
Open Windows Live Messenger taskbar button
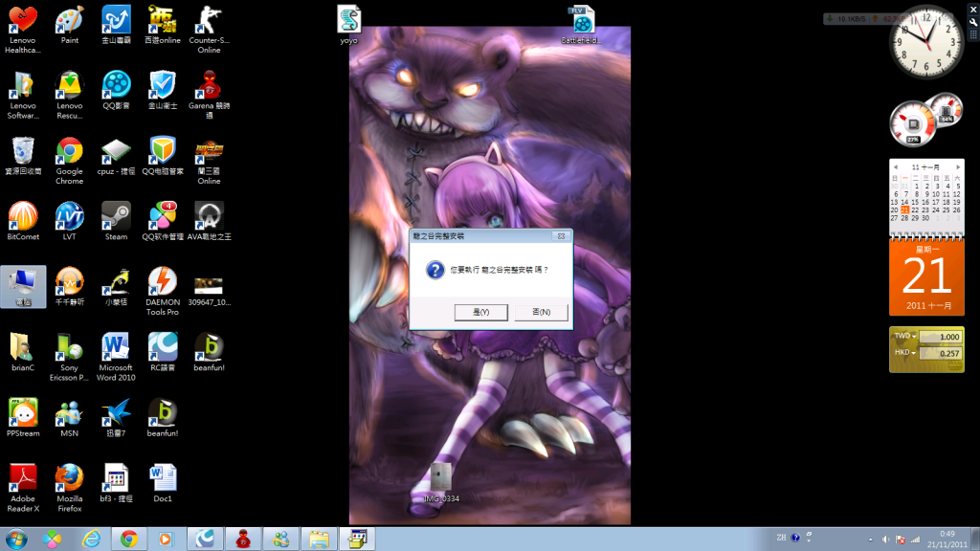tap(280, 539)
